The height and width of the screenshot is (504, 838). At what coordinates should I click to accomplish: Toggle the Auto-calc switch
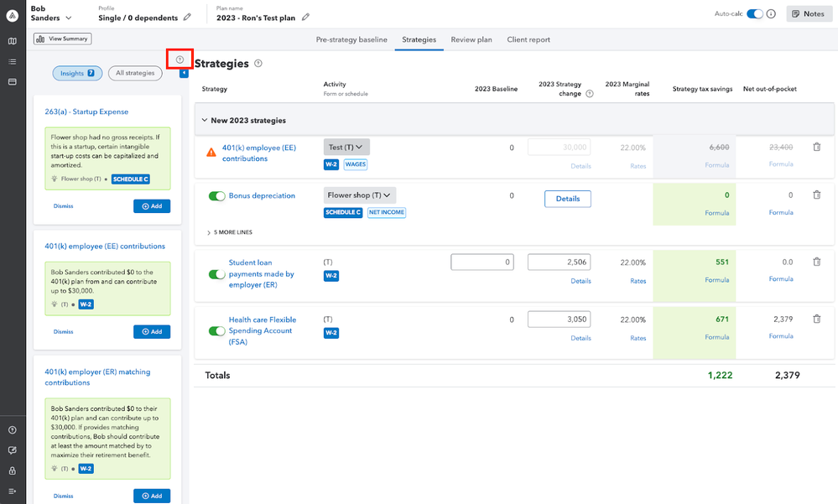(x=755, y=14)
